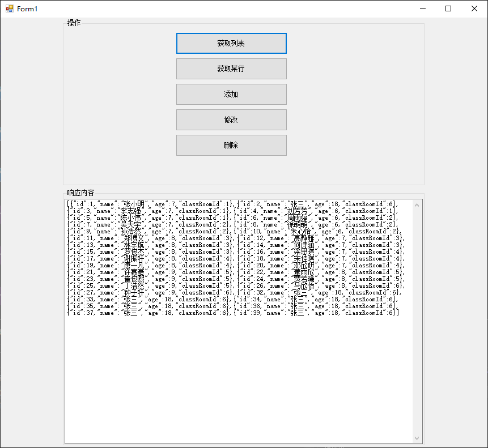488x448 pixels.
Task: Click the name 唐一凡 in the response
Action: tap(134, 266)
